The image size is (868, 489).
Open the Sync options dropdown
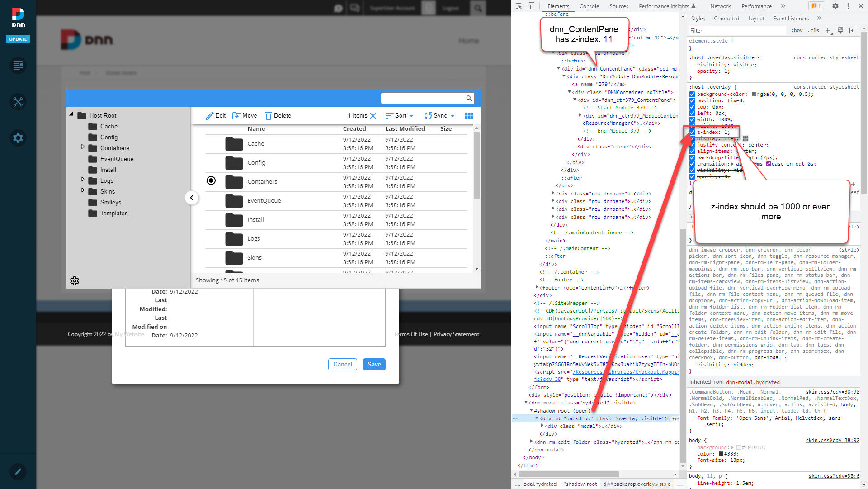tap(439, 115)
